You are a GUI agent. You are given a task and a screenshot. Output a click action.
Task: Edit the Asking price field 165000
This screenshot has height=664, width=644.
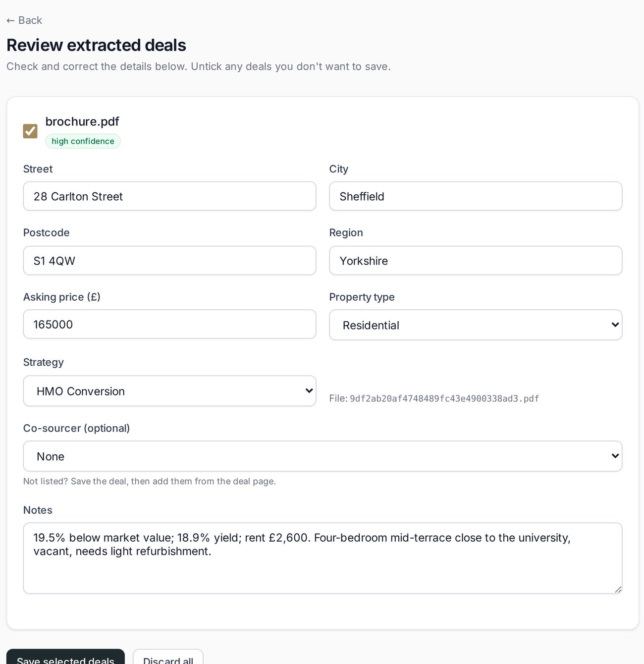pos(169,325)
